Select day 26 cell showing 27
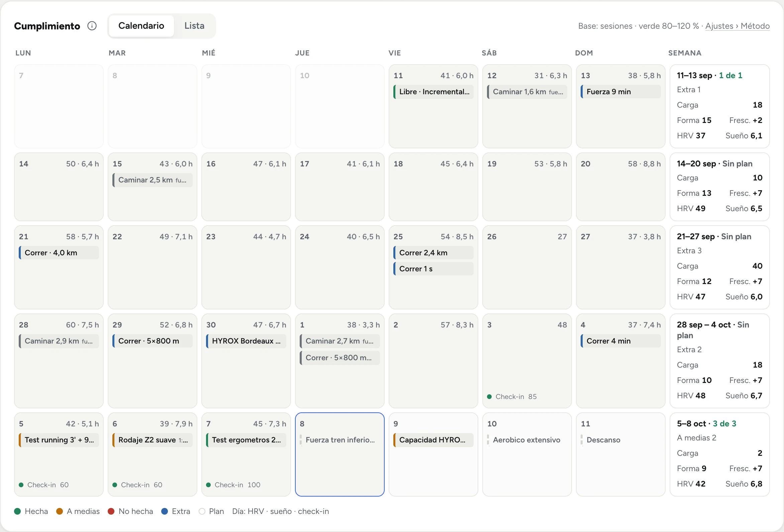 point(527,267)
